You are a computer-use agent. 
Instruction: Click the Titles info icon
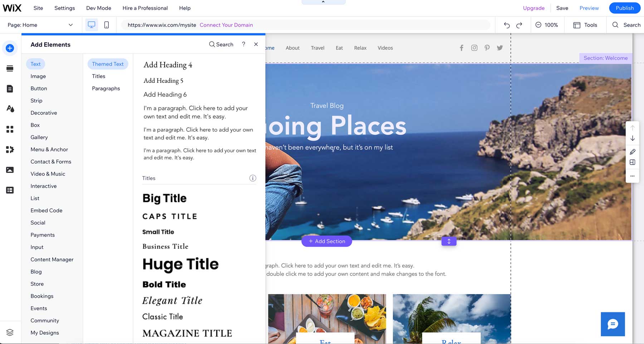coord(253,178)
